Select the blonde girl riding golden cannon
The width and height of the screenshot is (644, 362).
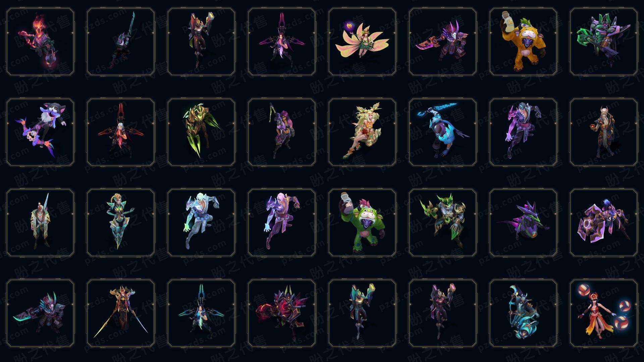362,132
